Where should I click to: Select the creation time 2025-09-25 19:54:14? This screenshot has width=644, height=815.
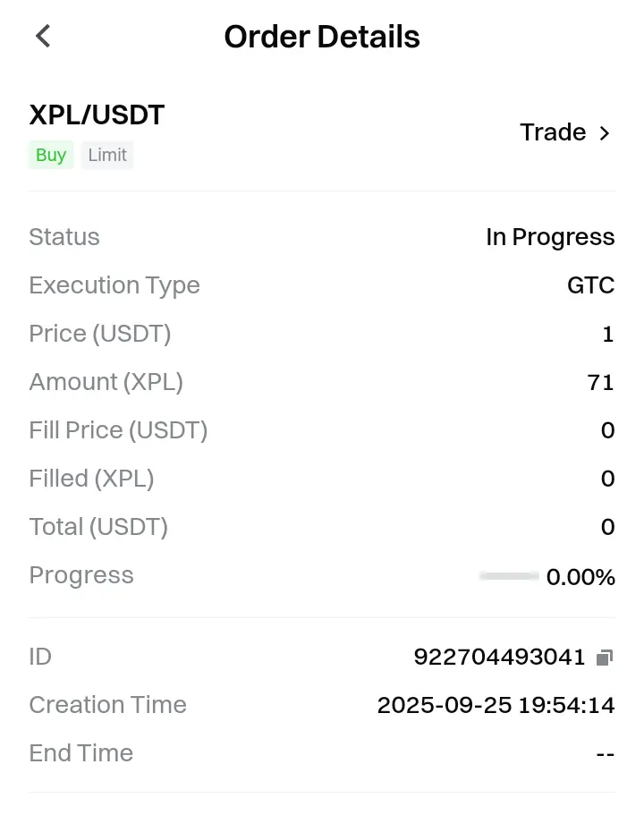[496, 705]
